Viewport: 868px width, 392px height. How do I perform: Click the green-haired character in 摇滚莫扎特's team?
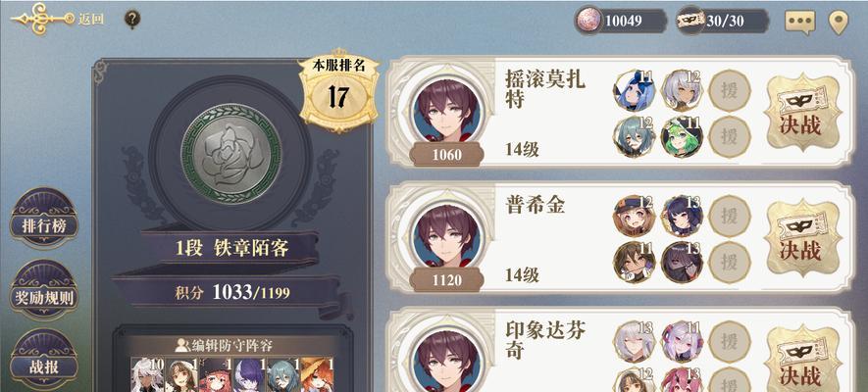(x=682, y=136)
